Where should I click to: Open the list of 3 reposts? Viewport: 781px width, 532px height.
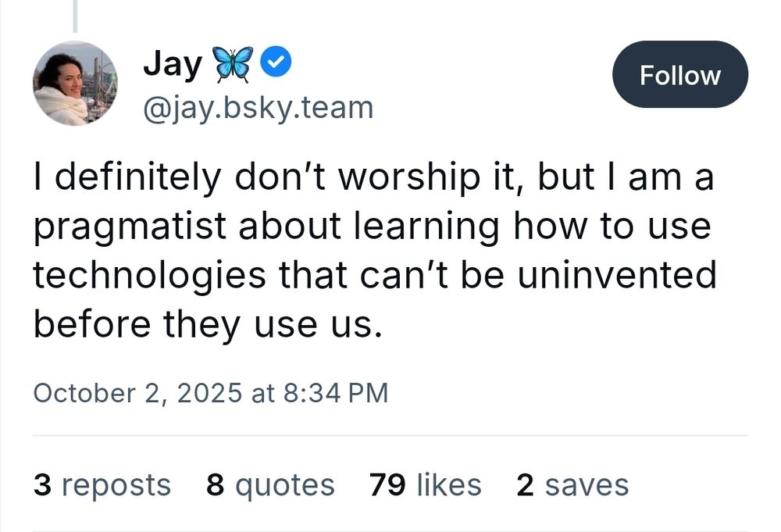click(103, 485)
